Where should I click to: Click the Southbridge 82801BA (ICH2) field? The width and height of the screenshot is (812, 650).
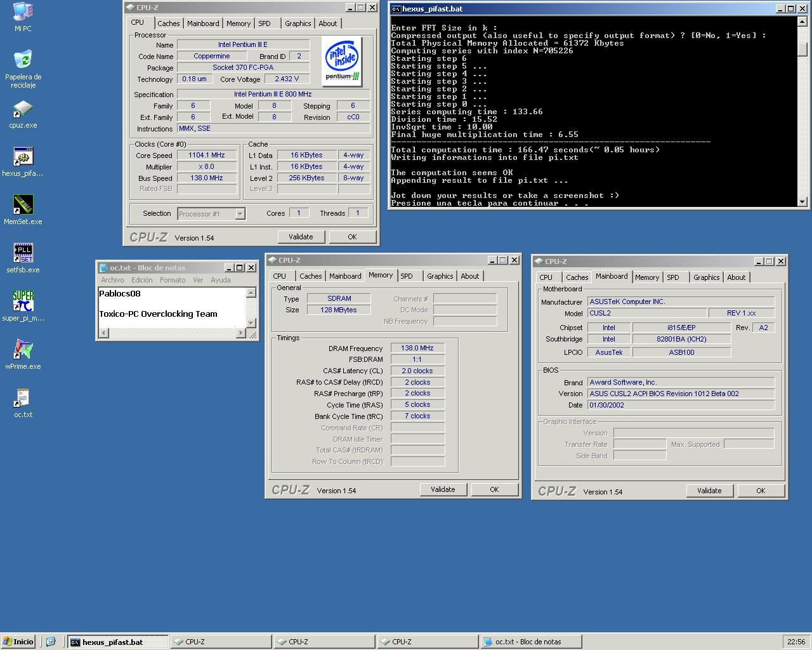[681, 339]
